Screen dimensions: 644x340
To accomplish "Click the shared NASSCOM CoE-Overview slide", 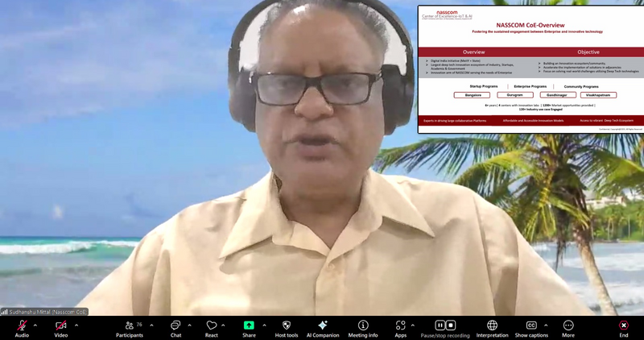I will tap(530, 69).
